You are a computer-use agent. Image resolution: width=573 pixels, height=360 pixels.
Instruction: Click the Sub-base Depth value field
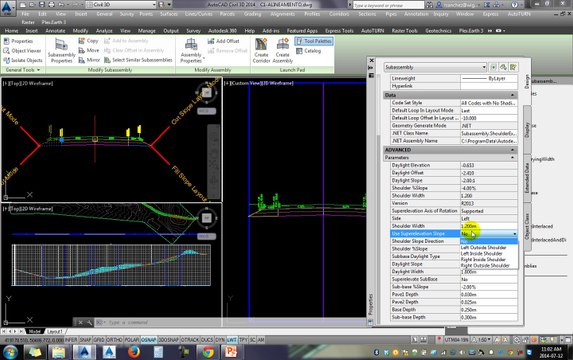pos(489,317)
